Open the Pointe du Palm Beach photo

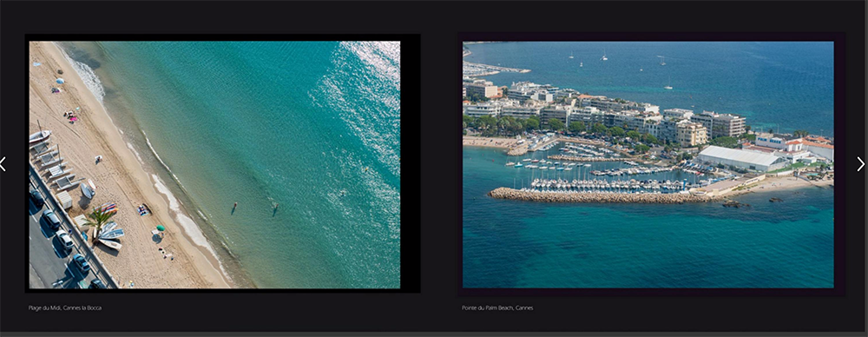(648, 165)
